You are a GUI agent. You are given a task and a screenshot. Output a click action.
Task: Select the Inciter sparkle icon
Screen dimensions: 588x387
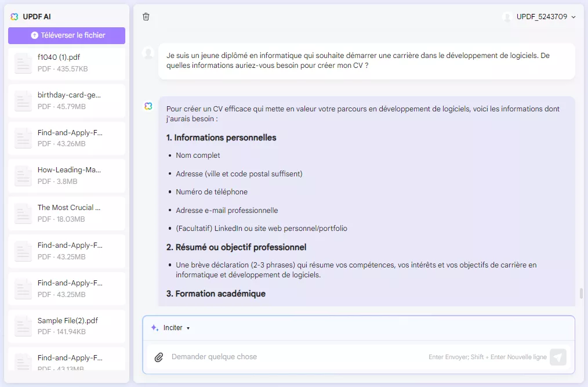[x=153, y=327]
